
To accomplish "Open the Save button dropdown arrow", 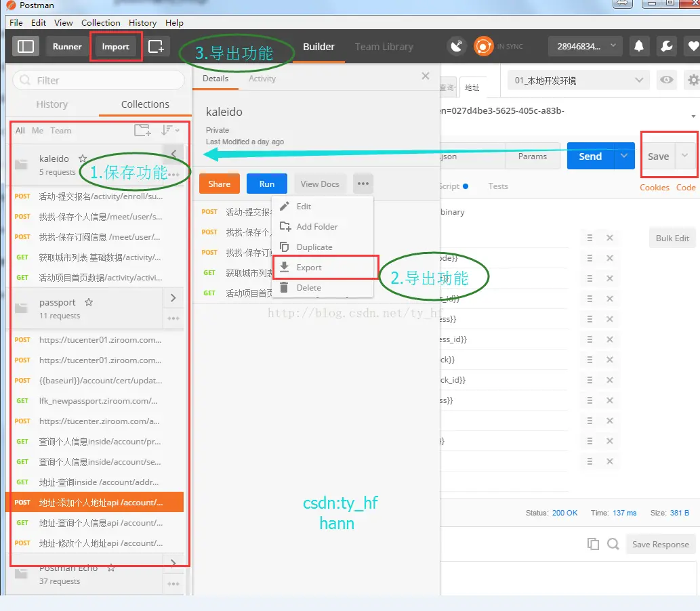I will [685, 156].
